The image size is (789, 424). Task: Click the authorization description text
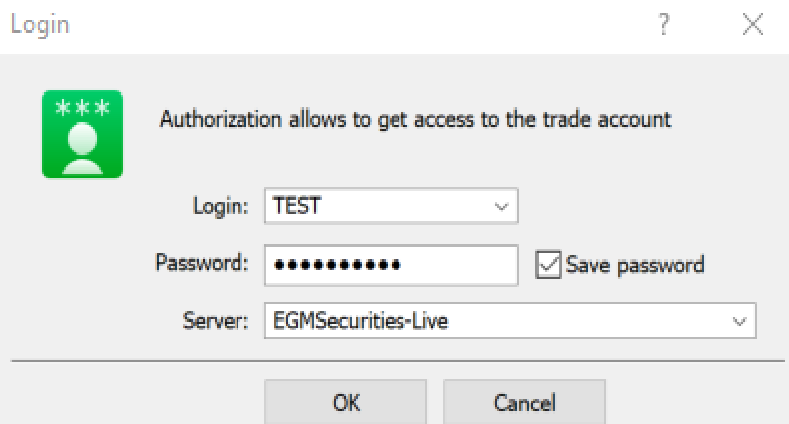click(x=416, y=120)
